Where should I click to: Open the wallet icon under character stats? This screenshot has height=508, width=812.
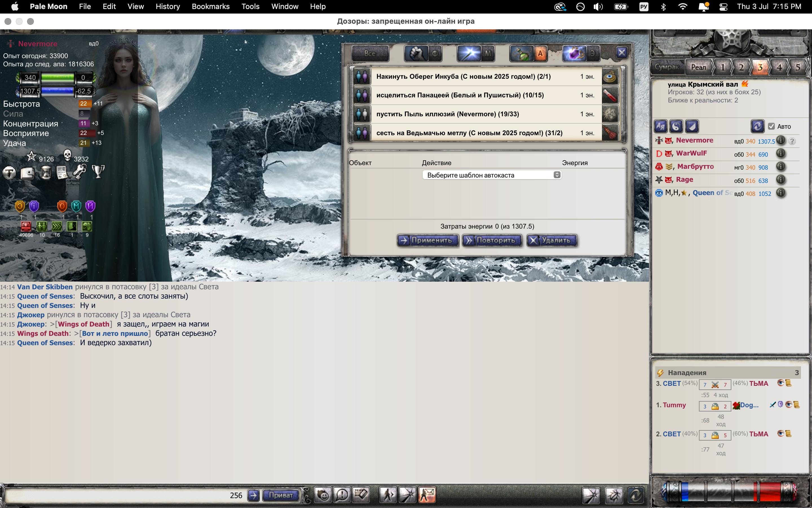pyautogui.click(x=28, y=173)
